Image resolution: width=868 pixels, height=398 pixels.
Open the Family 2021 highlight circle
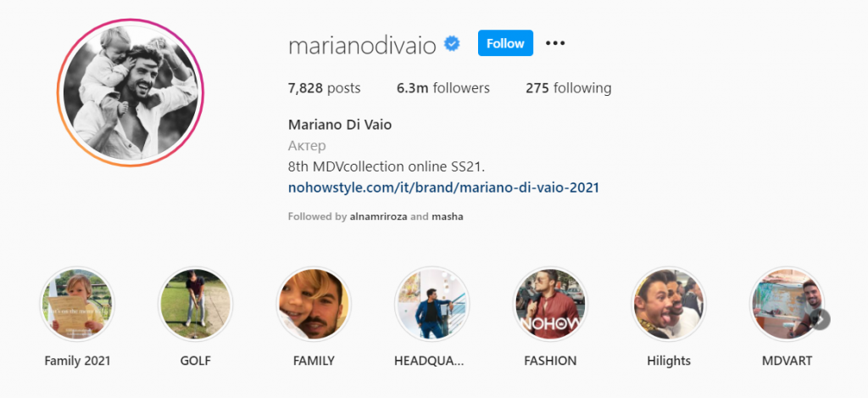pos(77,304)
